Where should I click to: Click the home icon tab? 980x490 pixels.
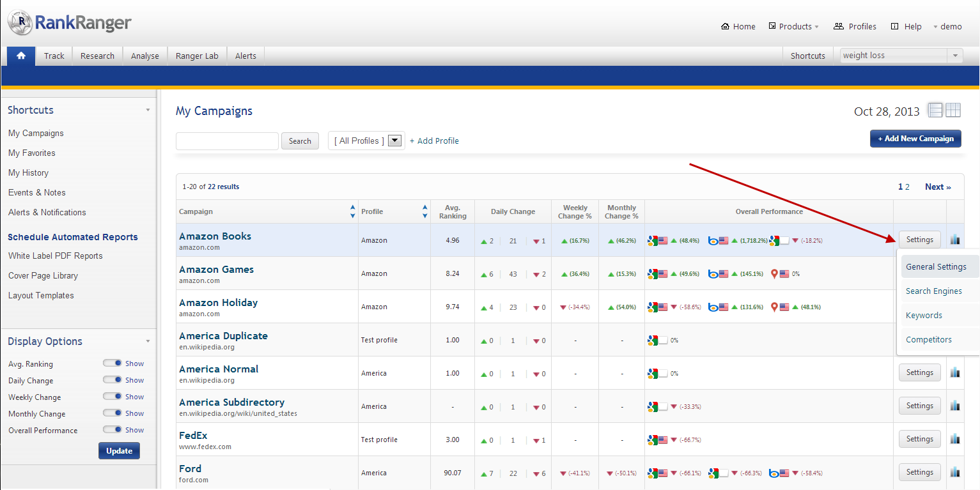click(21, 56)
